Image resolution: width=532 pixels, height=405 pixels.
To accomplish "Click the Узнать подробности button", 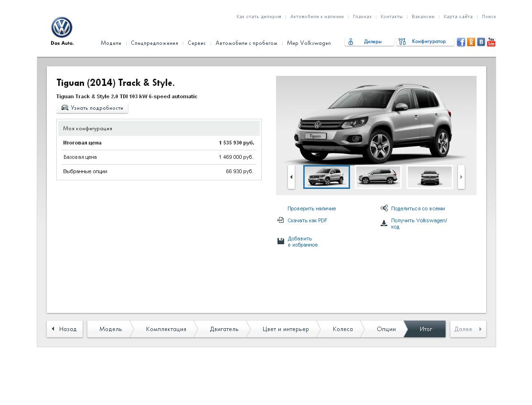I will (92, 108).
